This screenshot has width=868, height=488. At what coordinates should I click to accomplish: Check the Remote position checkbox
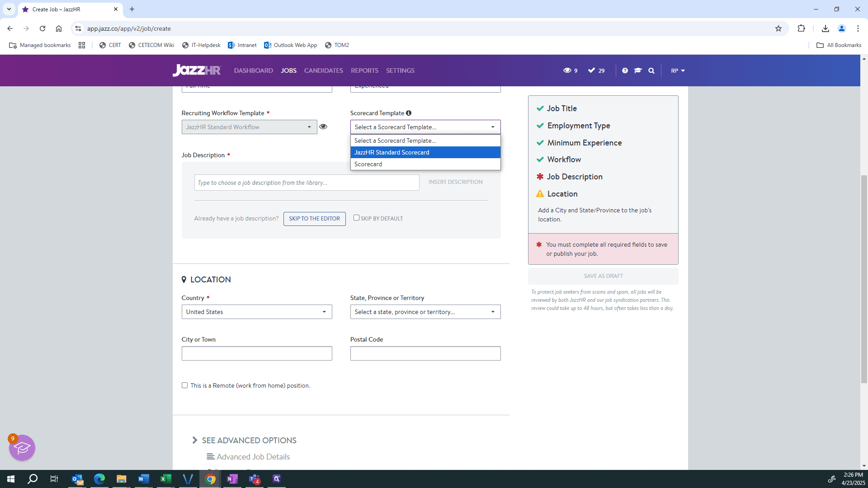point(184,385)
